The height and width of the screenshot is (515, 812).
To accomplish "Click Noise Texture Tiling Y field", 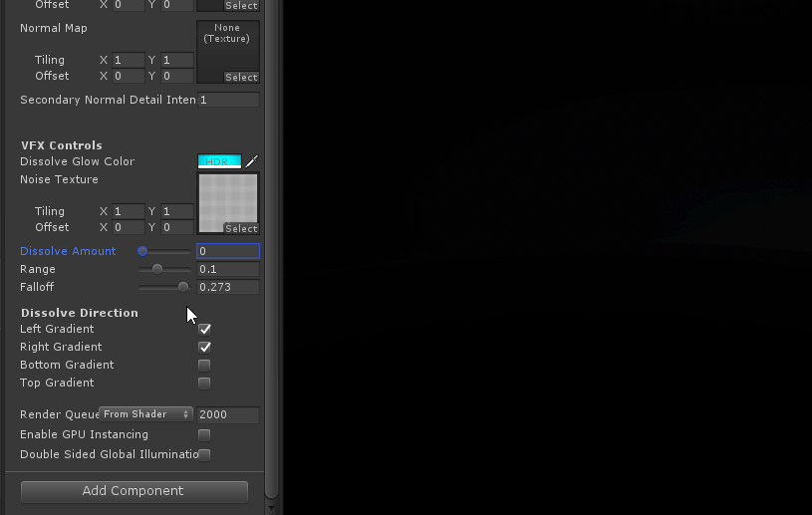I will [x=177, y=212].
